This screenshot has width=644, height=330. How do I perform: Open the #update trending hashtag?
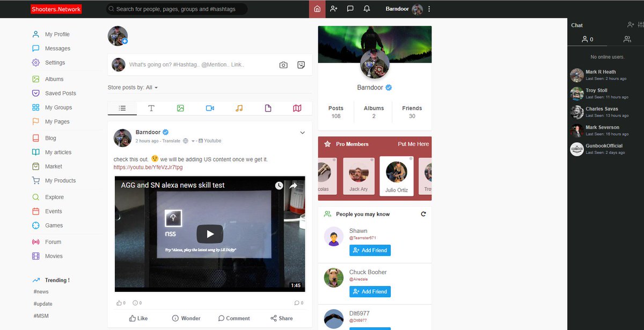43,304
